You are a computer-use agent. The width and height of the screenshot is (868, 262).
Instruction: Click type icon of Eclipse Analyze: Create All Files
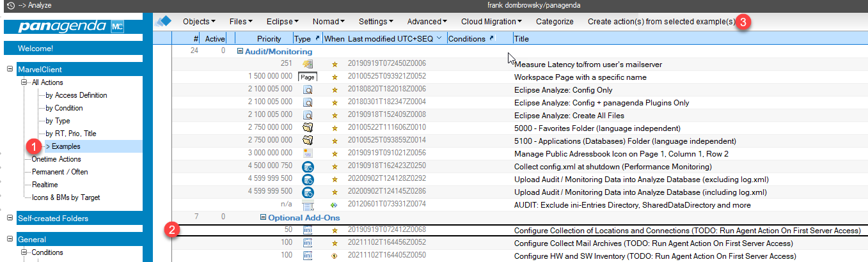tap(308, 115)
